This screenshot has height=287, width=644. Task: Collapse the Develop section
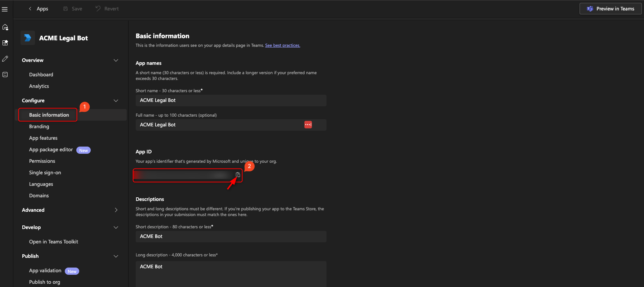point(116,227)
